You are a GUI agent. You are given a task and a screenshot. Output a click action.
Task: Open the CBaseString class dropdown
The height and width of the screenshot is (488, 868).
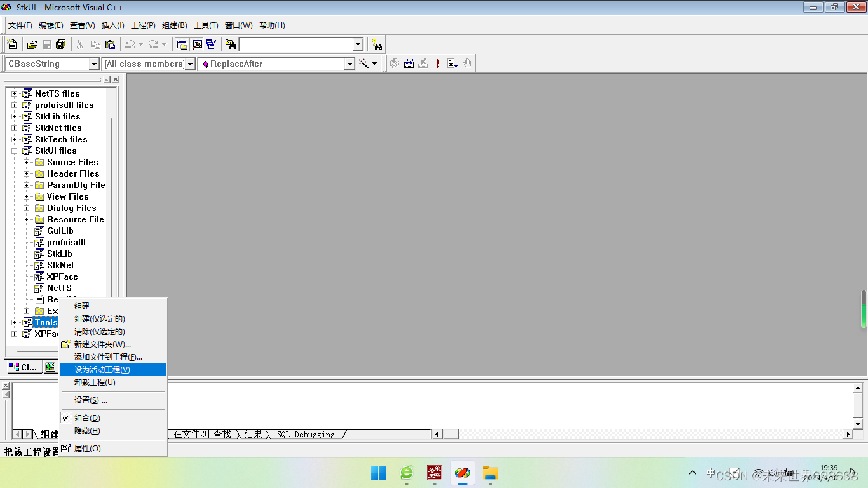(x=94, y=64)
